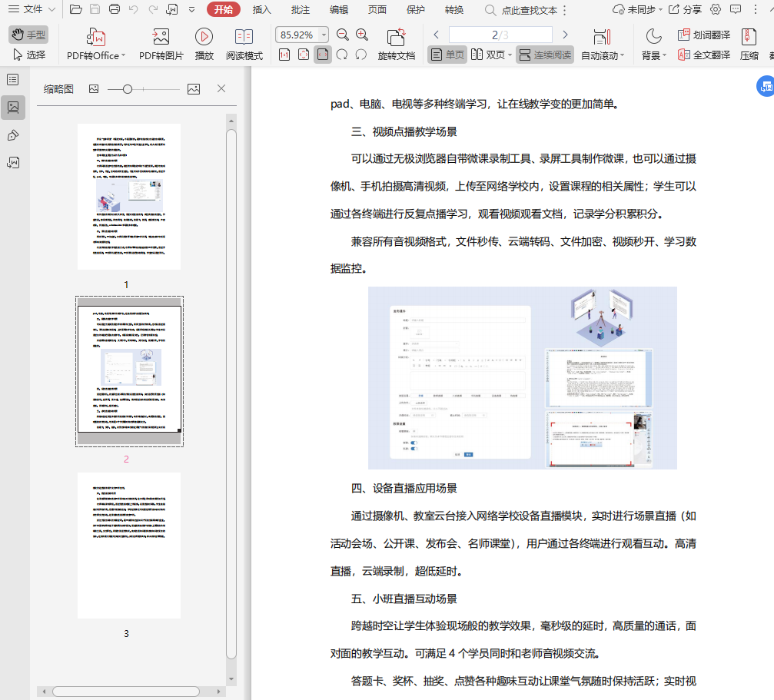Open the 文件 menu
Viewport: 774px width, 700px height.
click(x=32, y=9)
